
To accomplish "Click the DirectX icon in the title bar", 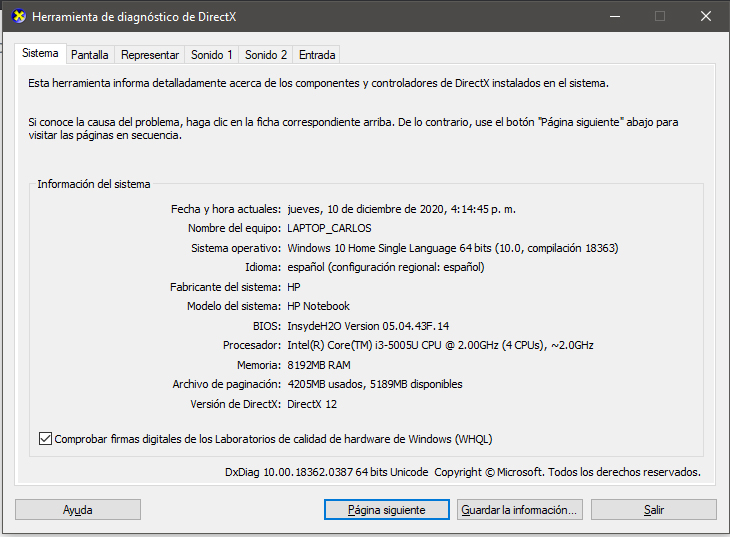I will pos(18,17).
